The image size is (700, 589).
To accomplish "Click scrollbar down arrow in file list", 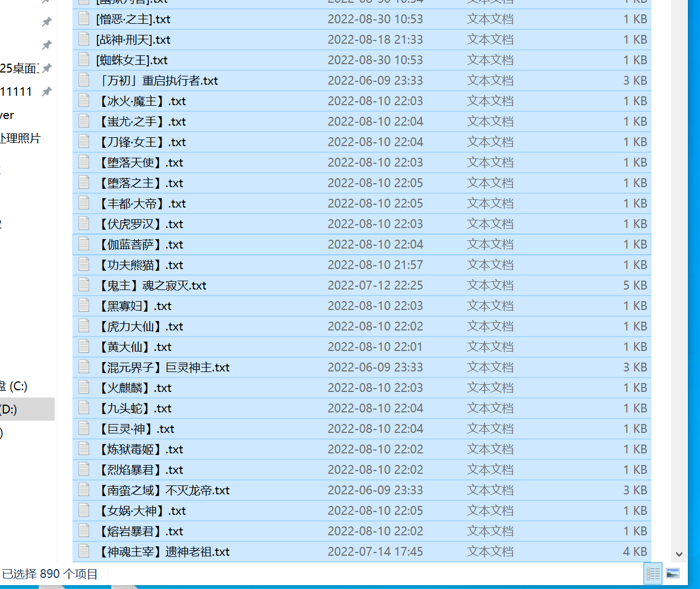I will point(679,554).
